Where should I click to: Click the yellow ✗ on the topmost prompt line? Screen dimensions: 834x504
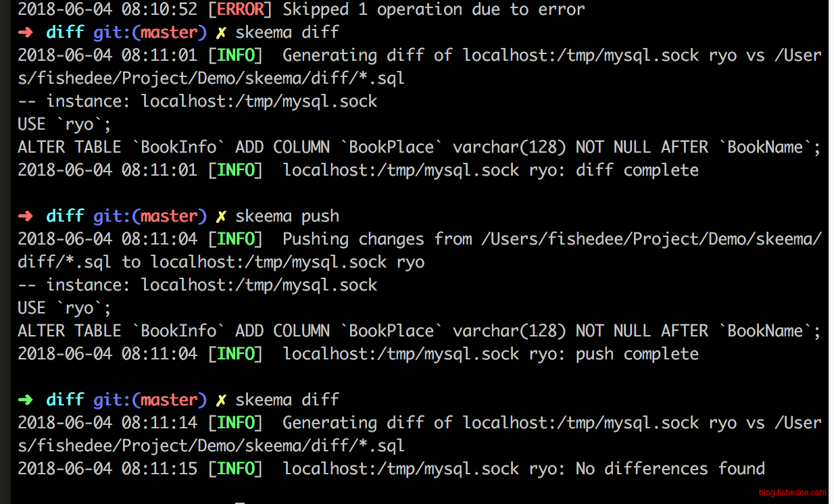tap(221, 32)
